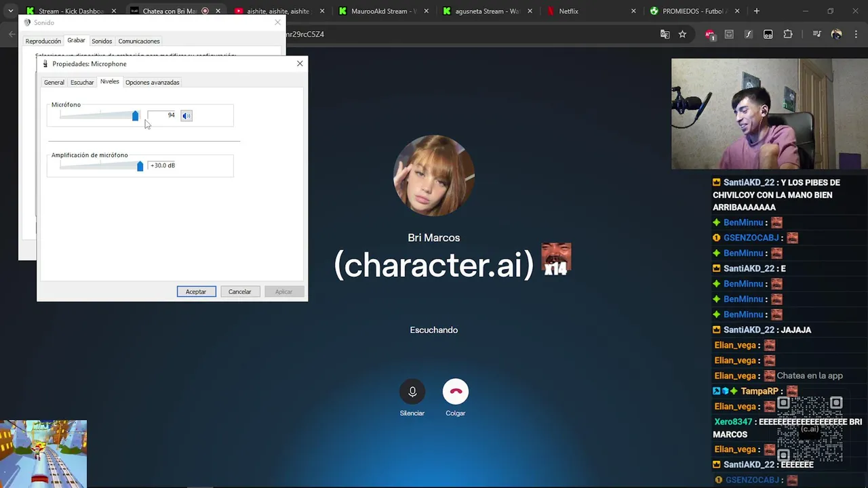Confirm with the Aceptar button
Screen dimensions: 868x488
click(x=196, y=291)
